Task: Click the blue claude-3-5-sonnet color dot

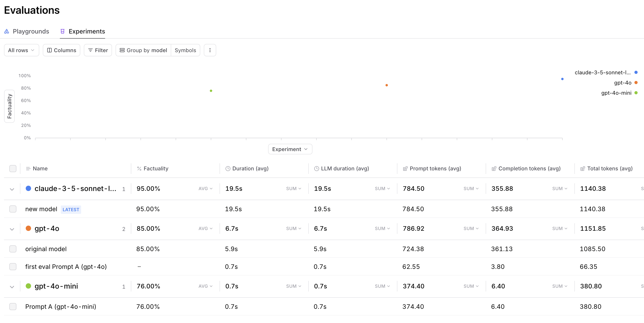Action: pyautogui.click(x=29, y=189)
